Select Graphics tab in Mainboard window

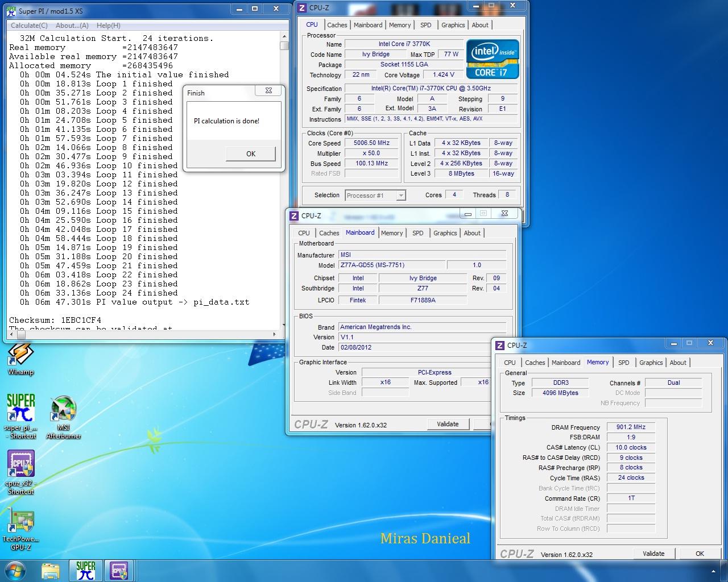tap(445, 233)
